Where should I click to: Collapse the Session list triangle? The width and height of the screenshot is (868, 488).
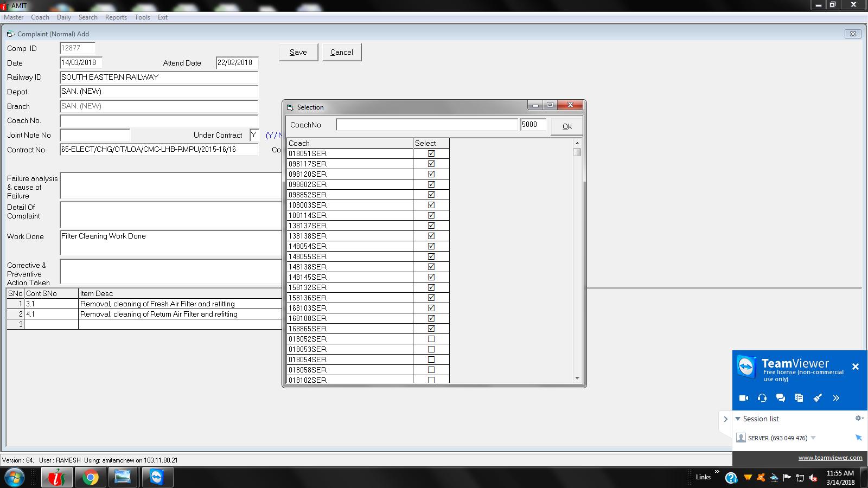pyautogui.click(x=738, y=419)
